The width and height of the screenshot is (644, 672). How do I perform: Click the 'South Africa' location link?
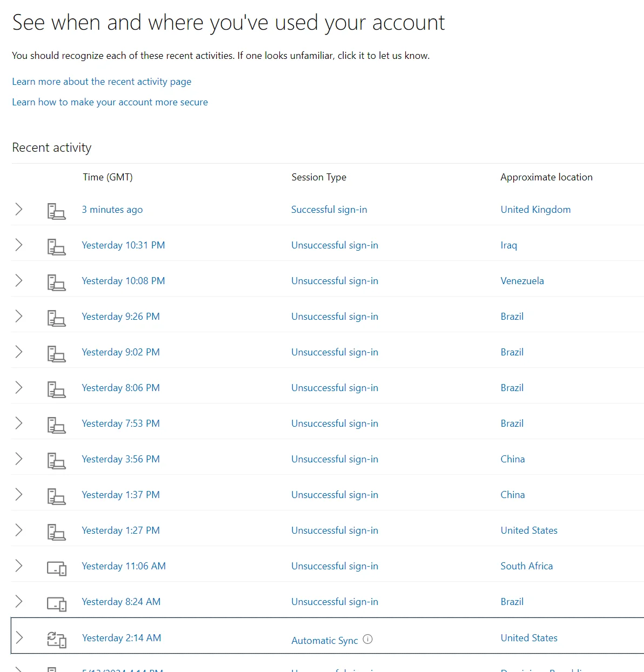(x=527, y=566)
